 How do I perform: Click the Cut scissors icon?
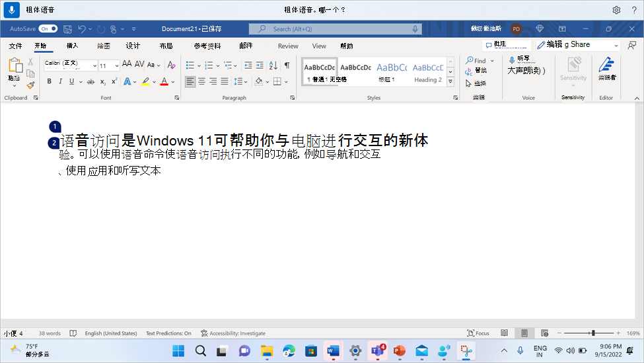(30, 61)
